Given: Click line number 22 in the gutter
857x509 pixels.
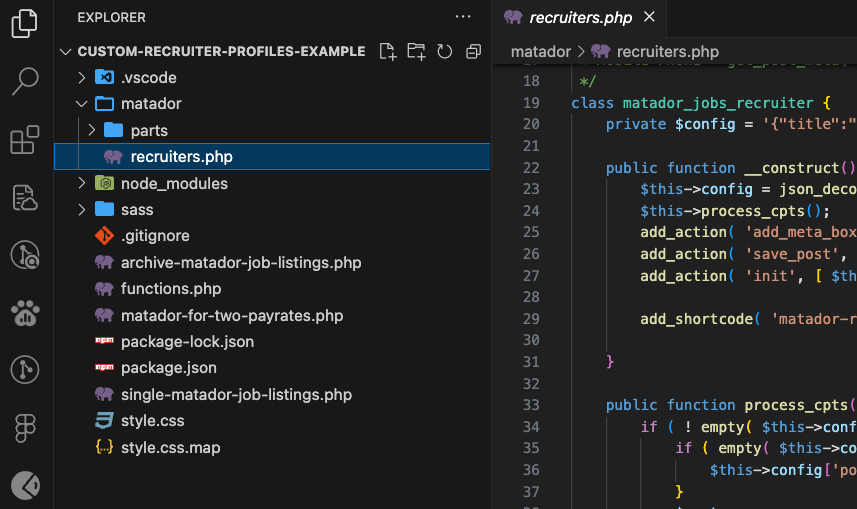Looking at the screenshot, I should pyautogui.click(x=531, y=168).
